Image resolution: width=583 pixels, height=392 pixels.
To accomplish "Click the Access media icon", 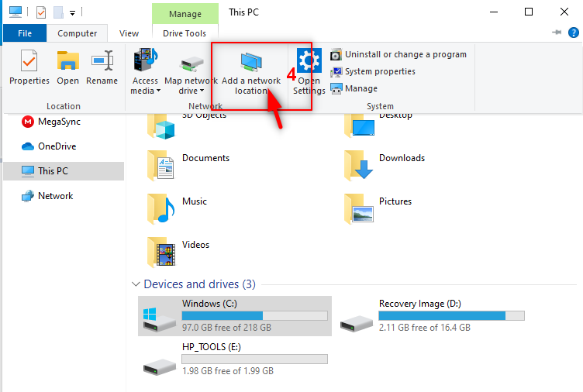I will click(146, 60).
